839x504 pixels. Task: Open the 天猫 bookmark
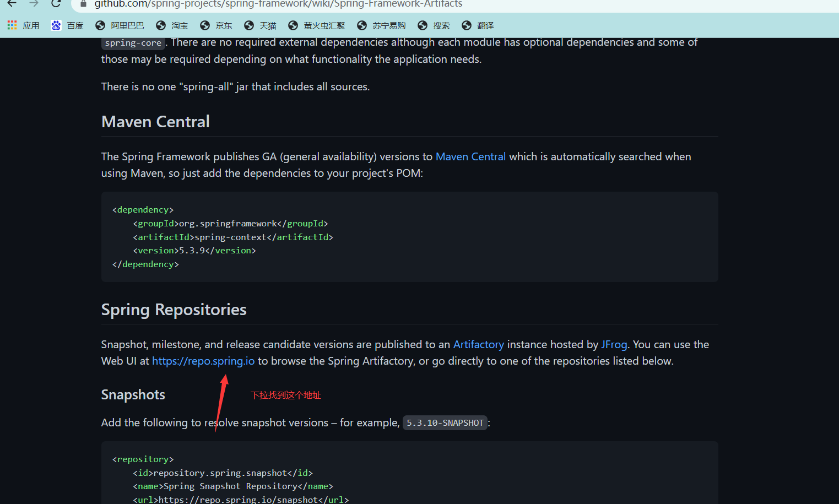[x=260, y=25]
